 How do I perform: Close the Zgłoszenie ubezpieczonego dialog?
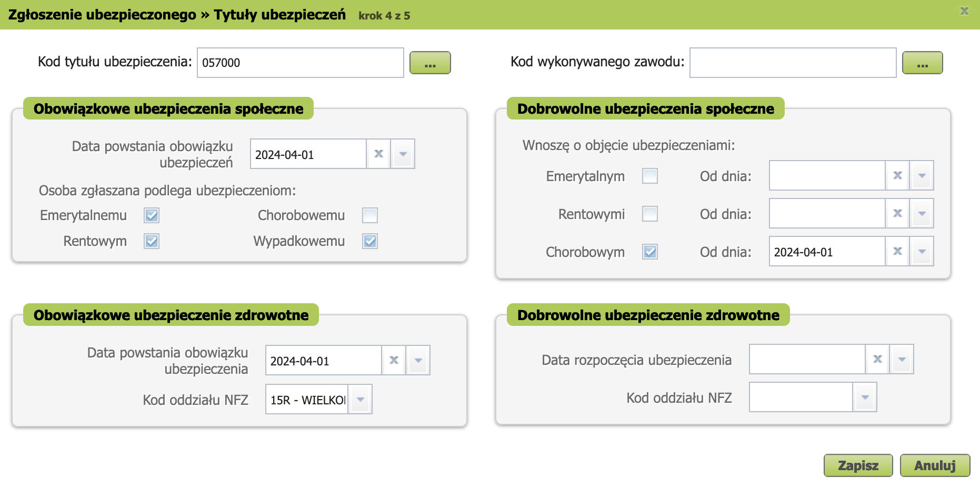coord(964,11)
